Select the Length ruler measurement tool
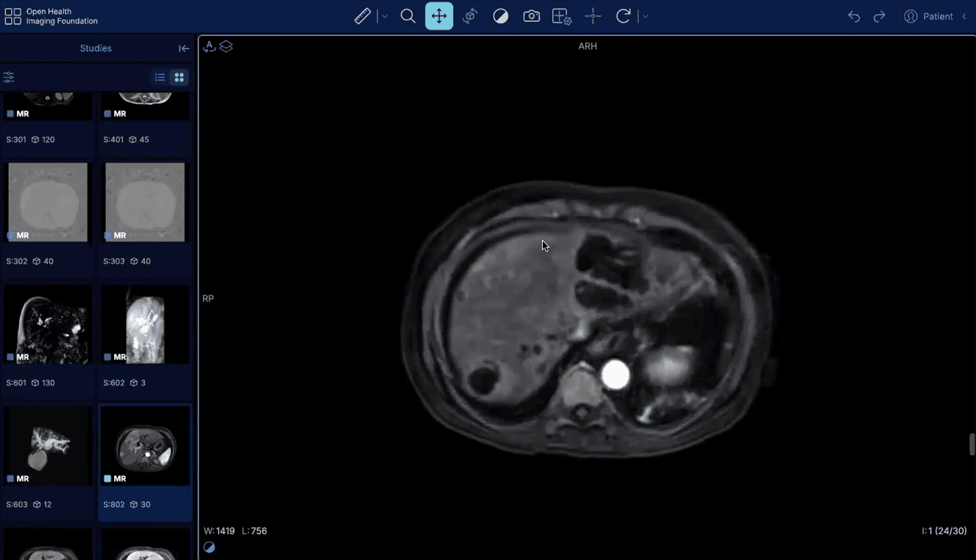This screenshot has height=560, width=976. (362, 16)
